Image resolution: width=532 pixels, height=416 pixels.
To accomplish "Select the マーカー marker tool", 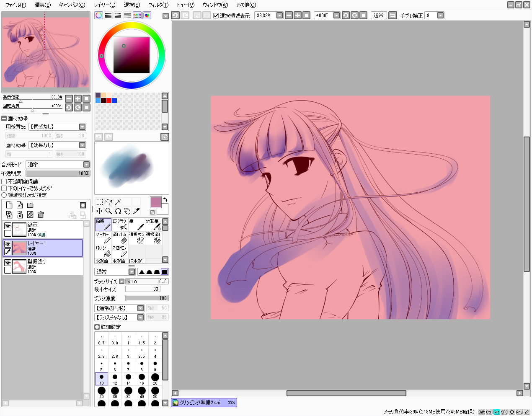I will pyautogui.click(x=103, y=238).
